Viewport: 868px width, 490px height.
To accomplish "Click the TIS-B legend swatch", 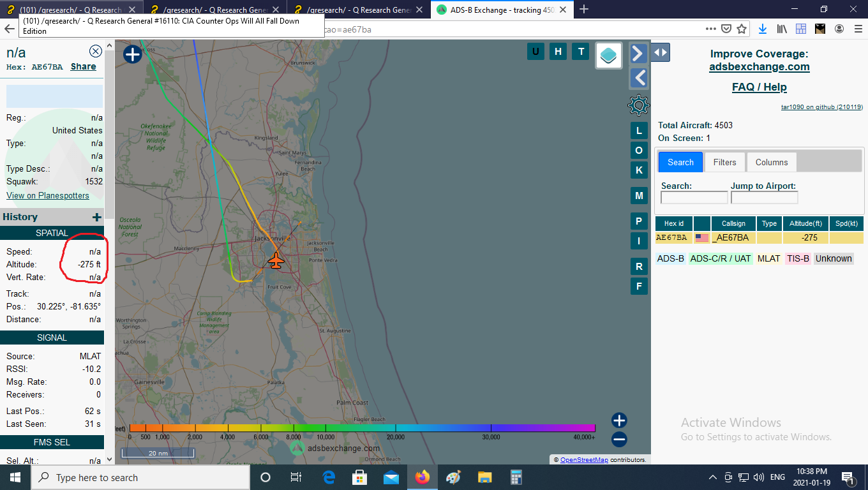I will pos(798,258).
